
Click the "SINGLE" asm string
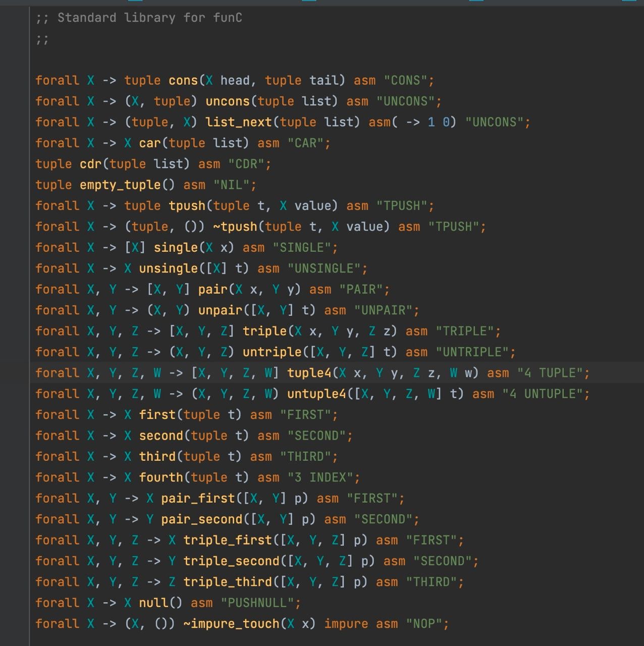[302, 248]
